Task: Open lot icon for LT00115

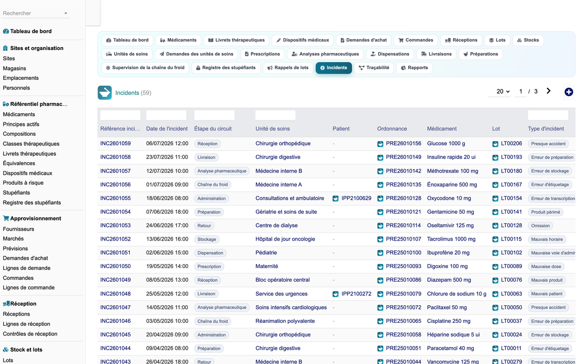Action: pyautogui.click(x=495, y=239)
